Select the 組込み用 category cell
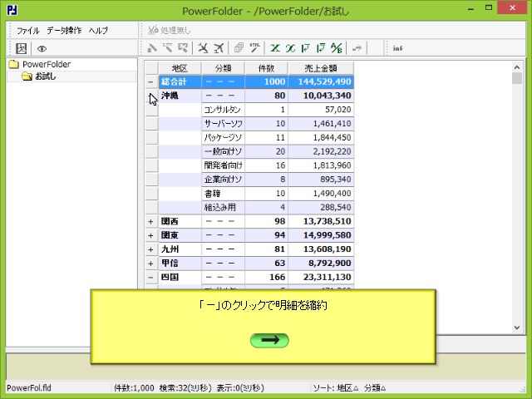The width and height of the screenshot is (532, 399). point(224,207)
